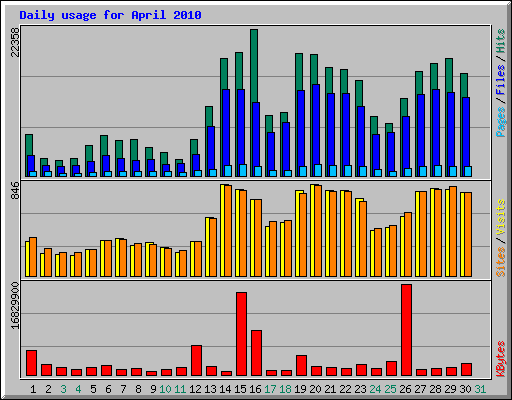Click day label 15 on the axis
This screenshot has height=400, width=512.
240,389
